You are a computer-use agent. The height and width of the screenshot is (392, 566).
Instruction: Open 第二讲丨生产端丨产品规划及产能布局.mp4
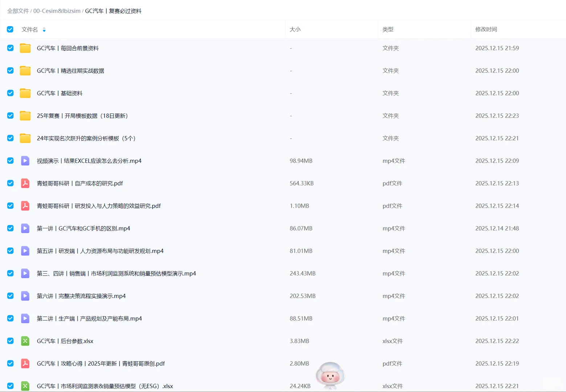tap(89, 318)
